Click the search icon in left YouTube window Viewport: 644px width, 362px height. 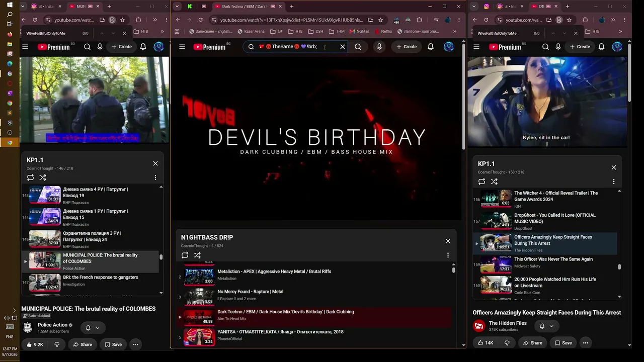[87, 47]
